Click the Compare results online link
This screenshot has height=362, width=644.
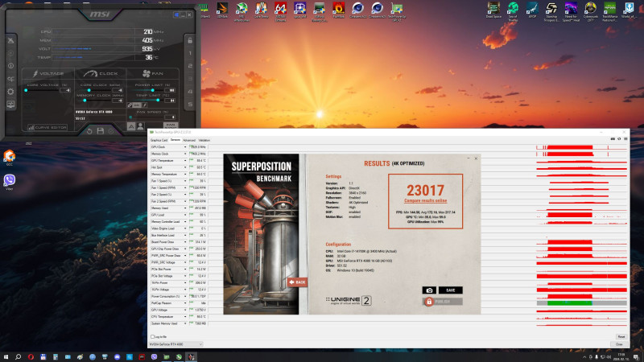(426, 200)
